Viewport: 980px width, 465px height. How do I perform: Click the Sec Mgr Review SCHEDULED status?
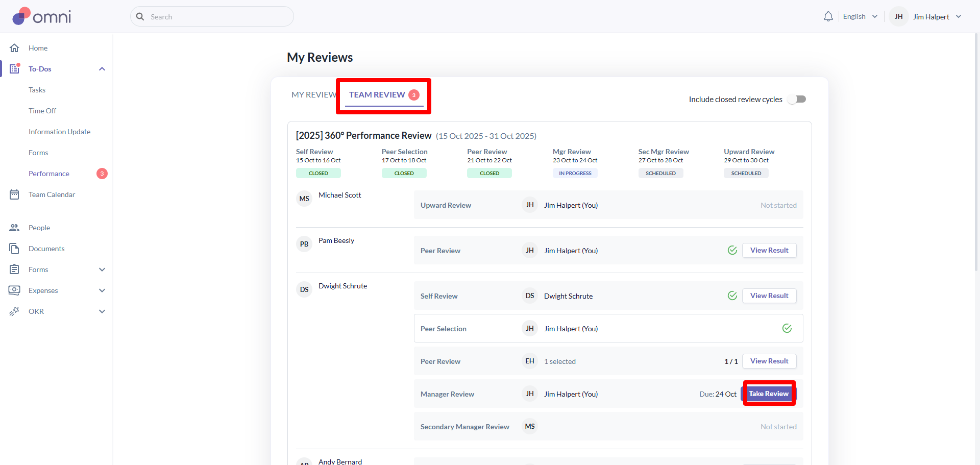coord(660,174)
